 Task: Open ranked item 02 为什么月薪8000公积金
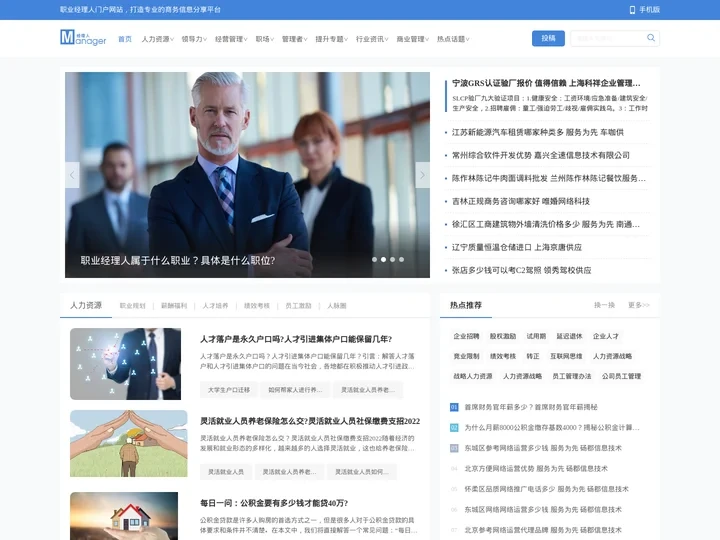(x=551, y=428)
